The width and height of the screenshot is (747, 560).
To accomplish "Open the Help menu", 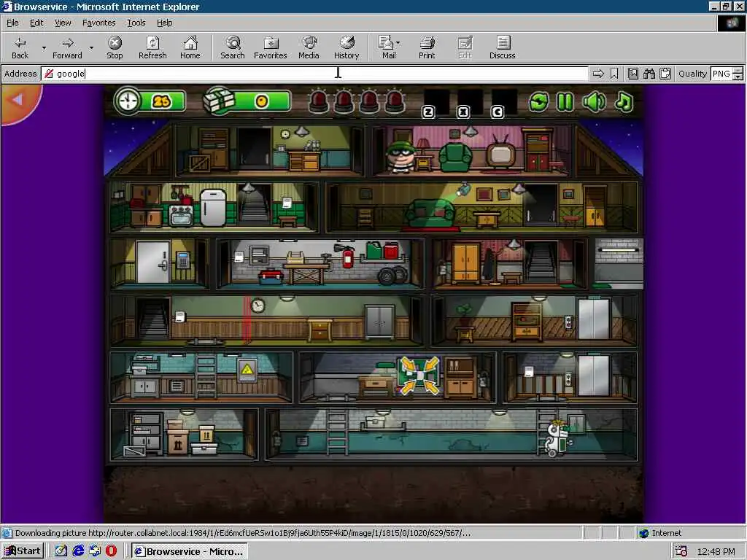I will 164,23.
